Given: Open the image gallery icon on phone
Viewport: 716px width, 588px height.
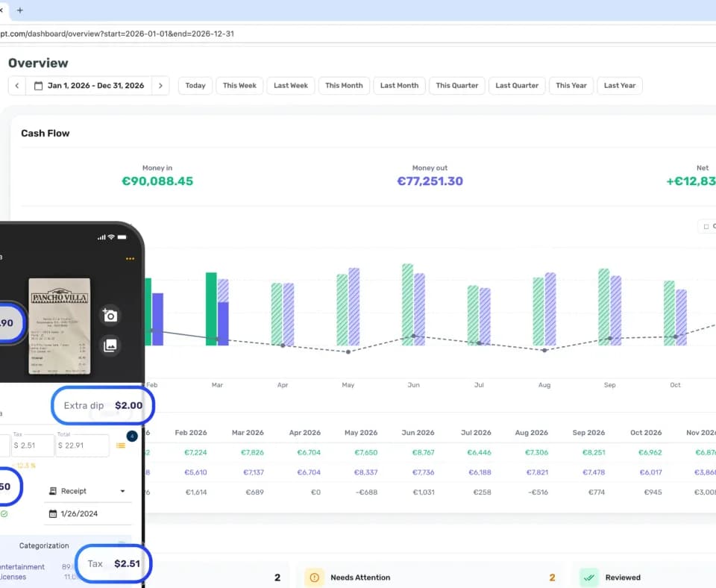Looking at the screenshot, I should tap(110, 345).
